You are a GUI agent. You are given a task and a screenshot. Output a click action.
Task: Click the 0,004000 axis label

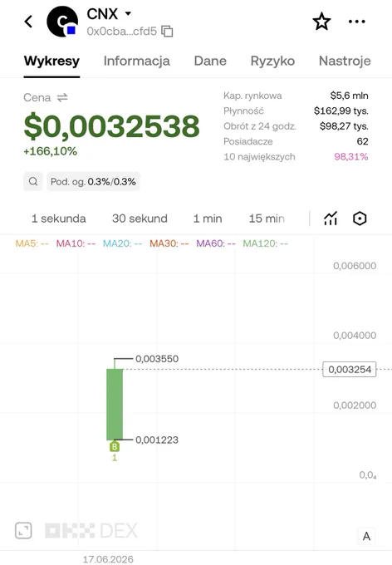click(355, 336)
